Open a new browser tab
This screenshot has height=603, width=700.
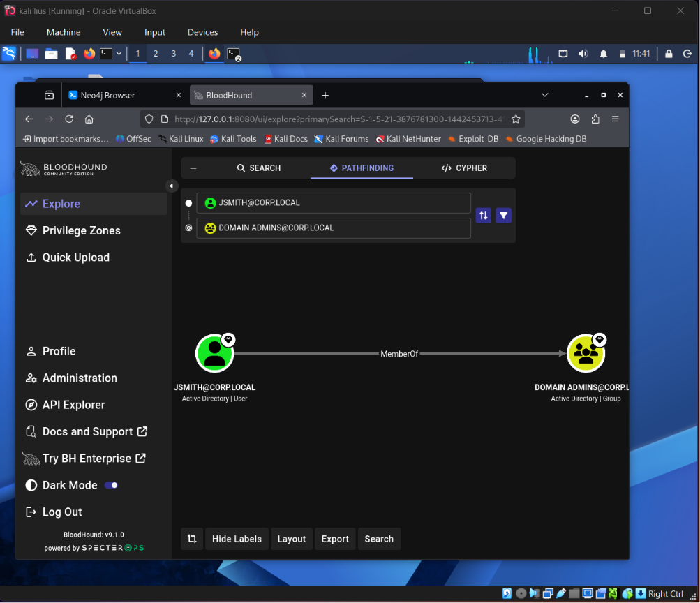[325, 95]
